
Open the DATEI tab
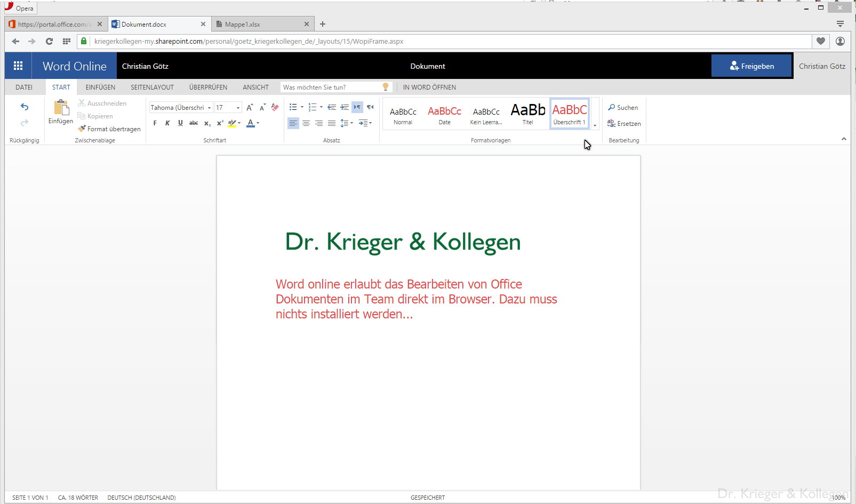tap(24, 87)
